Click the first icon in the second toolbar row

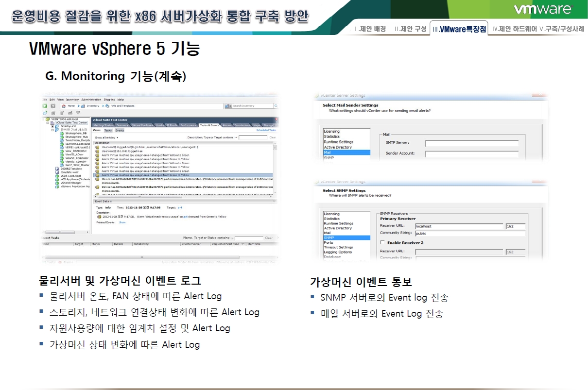tap(45, 113)
